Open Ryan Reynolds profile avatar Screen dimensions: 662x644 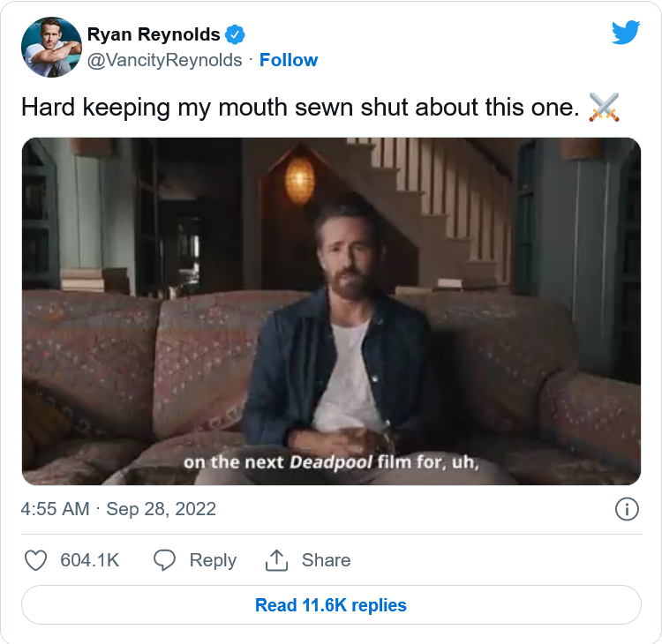click(51, 48)
